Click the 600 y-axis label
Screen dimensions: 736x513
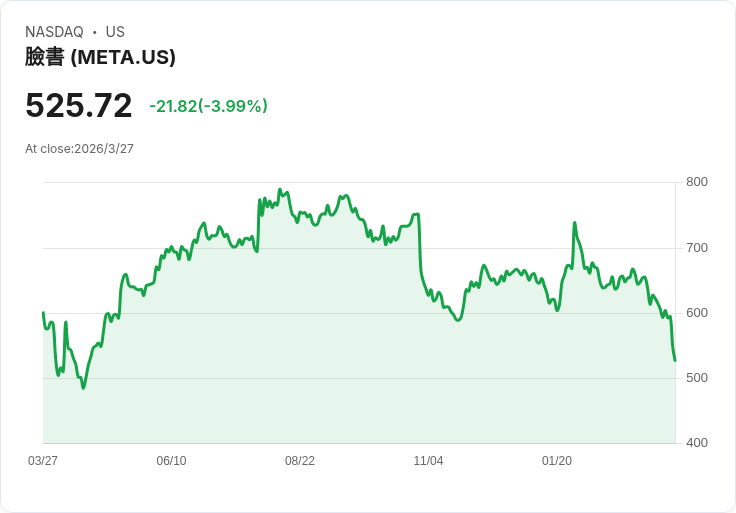coord(697,313)
